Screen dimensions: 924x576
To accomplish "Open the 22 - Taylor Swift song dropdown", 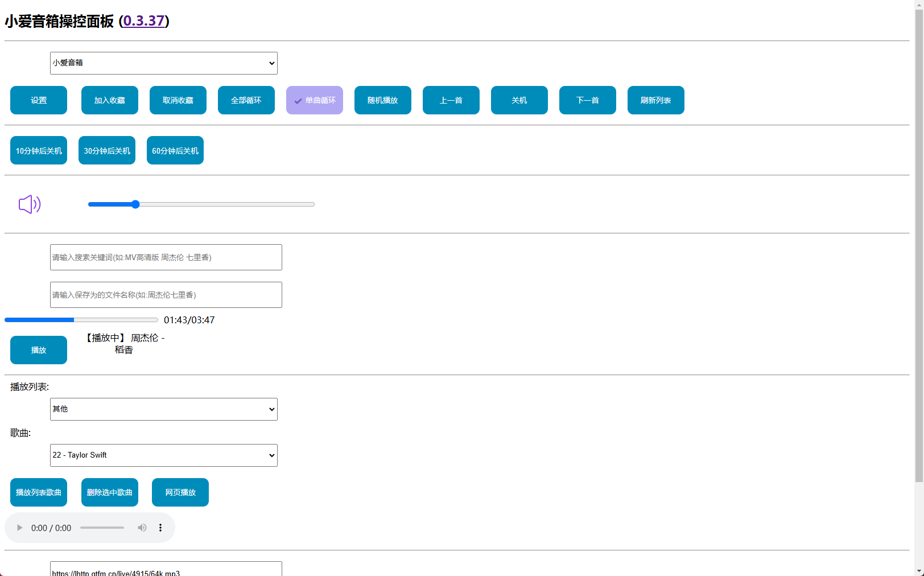I will [x=164, y=455].
